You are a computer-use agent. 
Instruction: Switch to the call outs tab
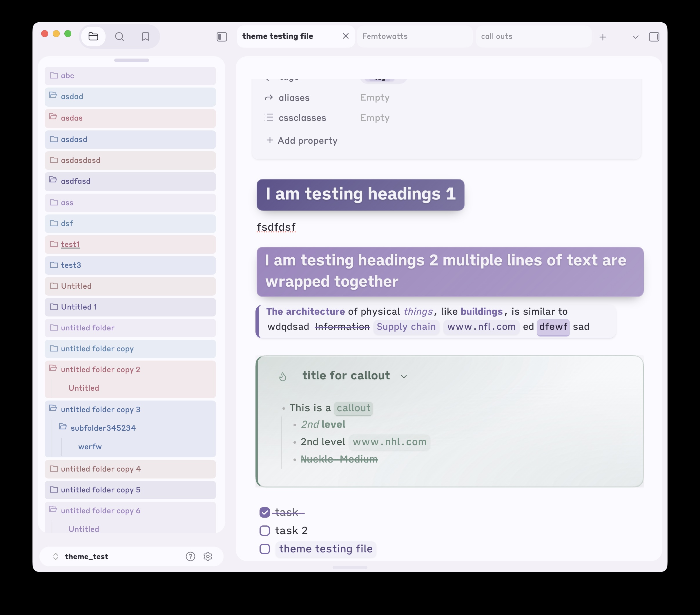click(x=533, y=36)
